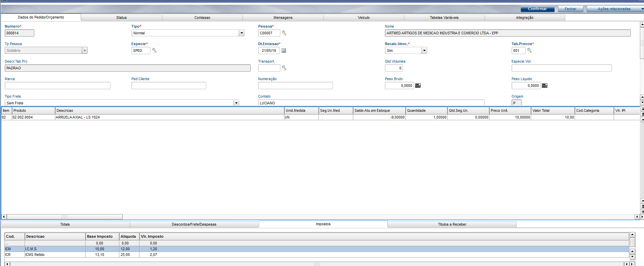Select product code 02.002.0004 cell
The height and width of the screenshot is (266, 644).
(x=33, y=117)
